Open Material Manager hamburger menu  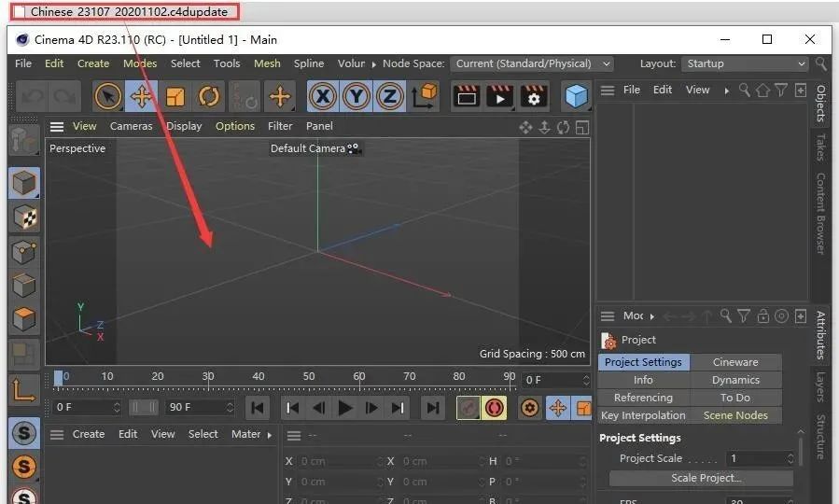click(x=57, y=434)
